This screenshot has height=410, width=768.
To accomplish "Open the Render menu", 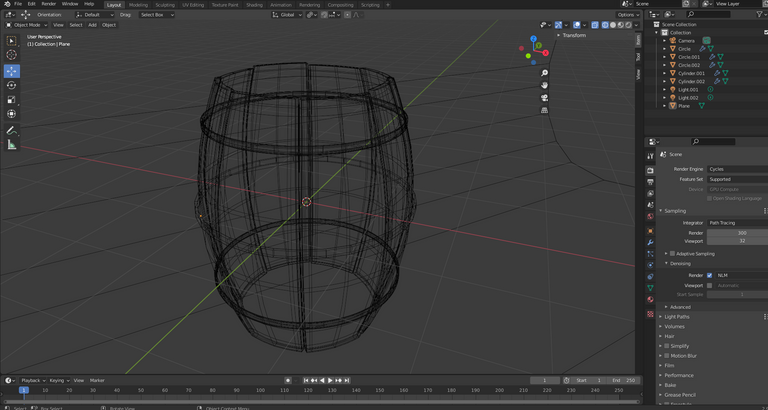I will [48, 4].
